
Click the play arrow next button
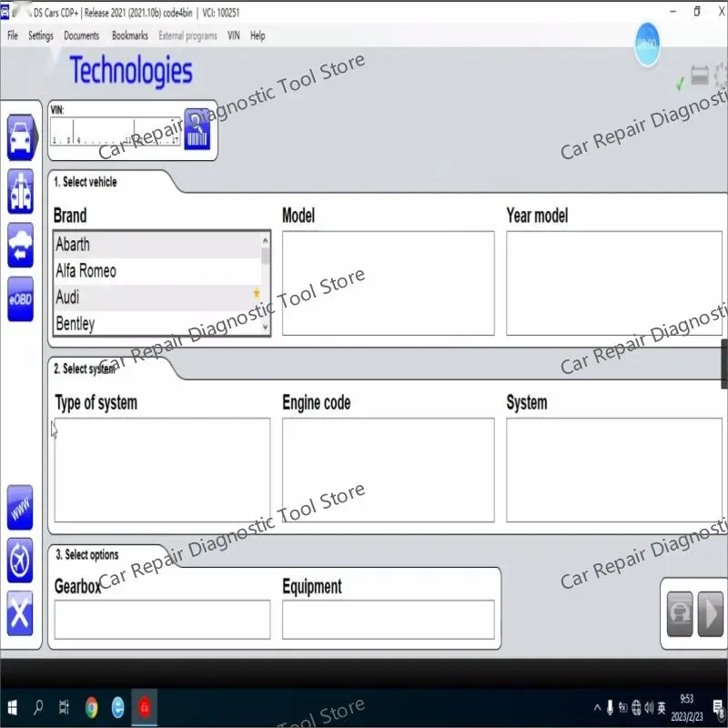coord(711,614)
